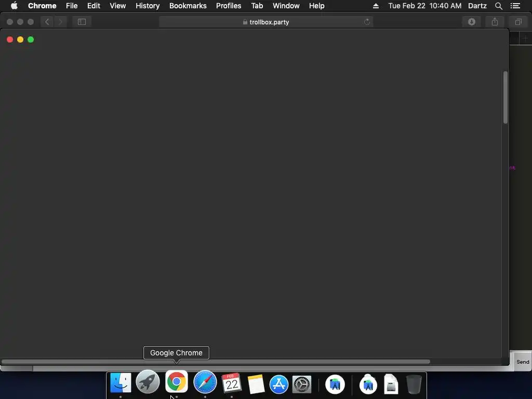Open Google Chrome from the dock
The image size is (532, 399).
click(x=177, y=381)
